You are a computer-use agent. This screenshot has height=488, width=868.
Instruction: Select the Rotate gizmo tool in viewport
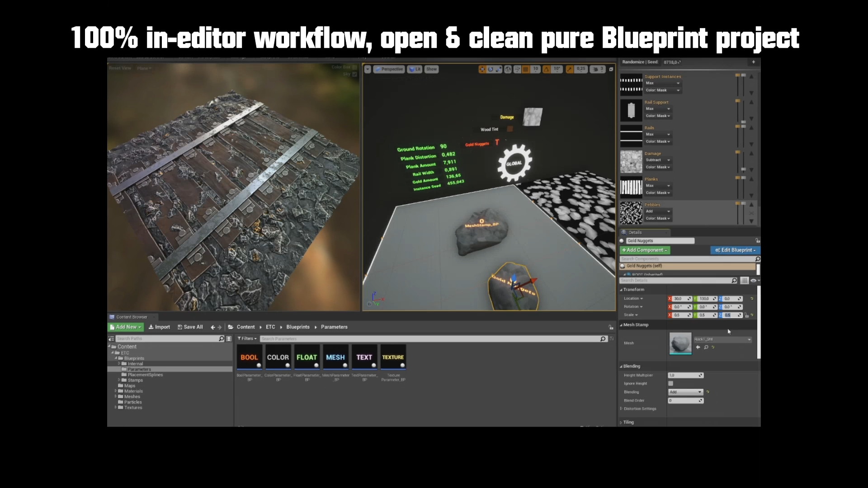pyautogui.click(x=491, y=69)
